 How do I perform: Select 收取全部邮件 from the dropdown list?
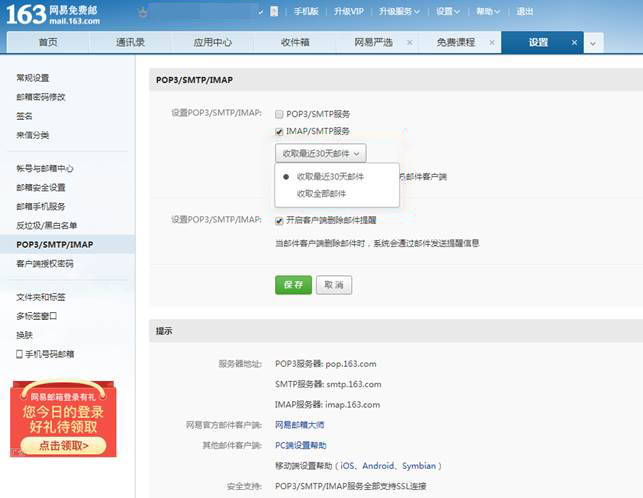tap(323, 193)
